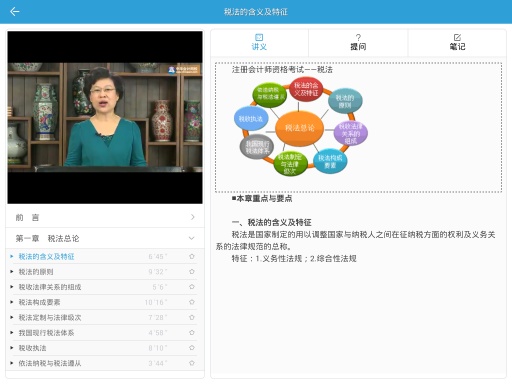Click the 特征：1.义务性法规 text line
Viewport: 512px width, 384px height.
pos(294,258)
